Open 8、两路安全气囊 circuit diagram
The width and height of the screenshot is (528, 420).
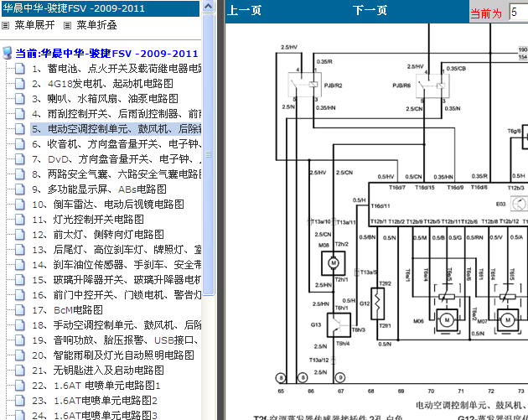coord(116,174)
